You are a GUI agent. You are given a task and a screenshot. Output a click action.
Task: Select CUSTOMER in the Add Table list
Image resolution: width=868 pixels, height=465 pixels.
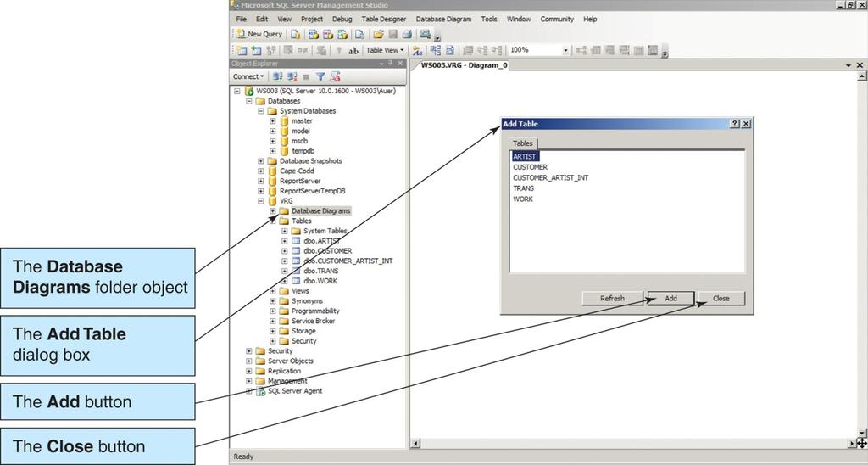531,167
